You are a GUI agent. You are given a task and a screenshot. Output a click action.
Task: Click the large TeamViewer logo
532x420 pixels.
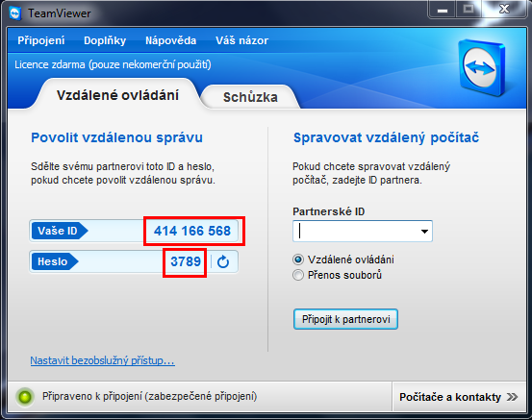click(x=481, y=67)
